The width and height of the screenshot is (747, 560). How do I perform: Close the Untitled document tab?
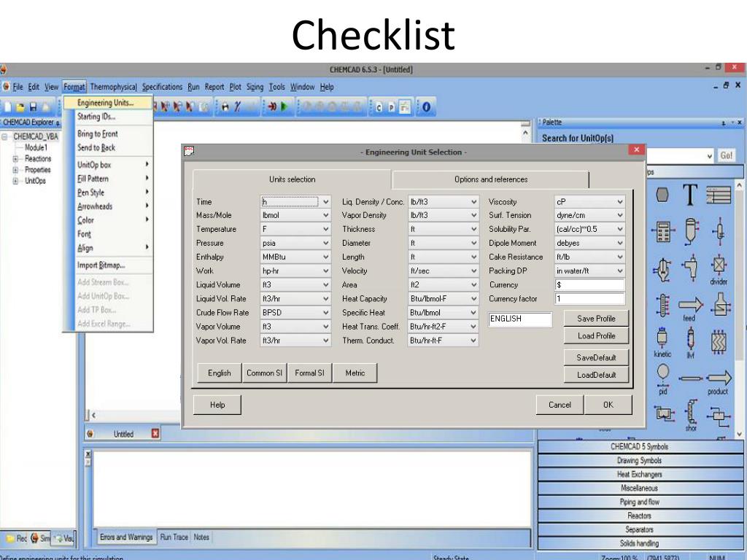coord(155,433)
